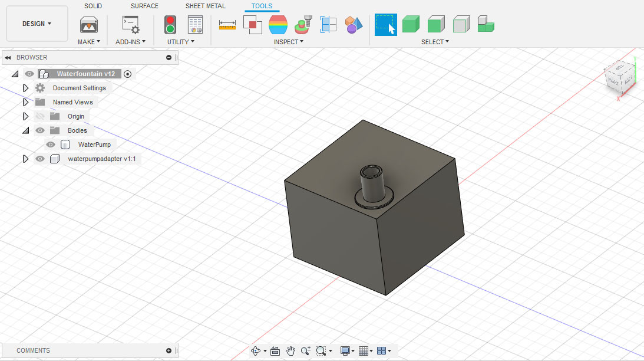
Task: Hide the waterpumpadapter v1:1 component
Action: [x=40, y=159]
